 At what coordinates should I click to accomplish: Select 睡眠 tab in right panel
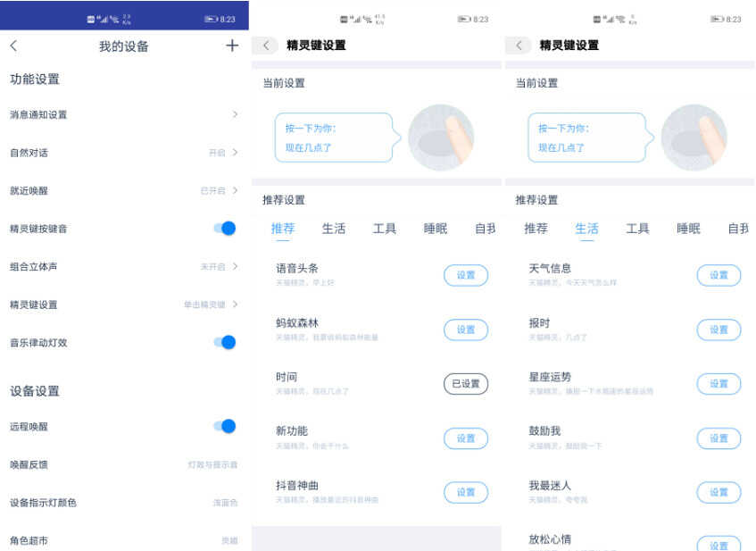pyautogui.click(x=688, y=229)
